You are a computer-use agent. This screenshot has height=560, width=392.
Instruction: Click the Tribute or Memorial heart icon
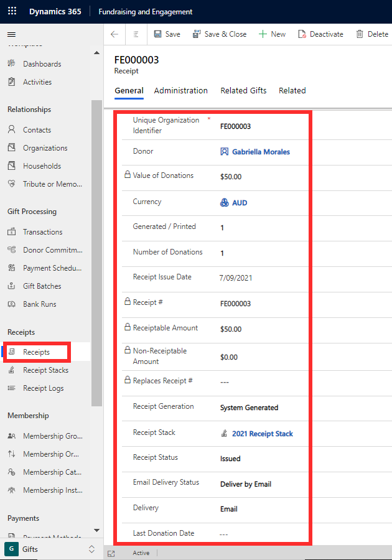click(x=11, y=184)
